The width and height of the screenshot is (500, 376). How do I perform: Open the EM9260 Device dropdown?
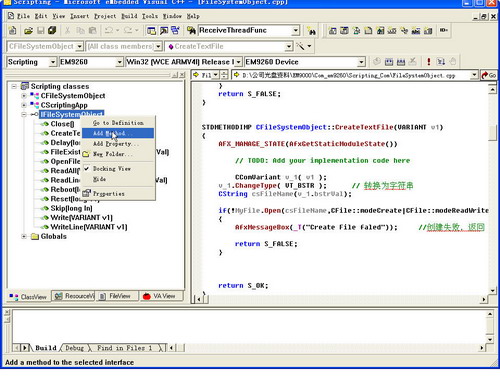(x=361, y=62)
